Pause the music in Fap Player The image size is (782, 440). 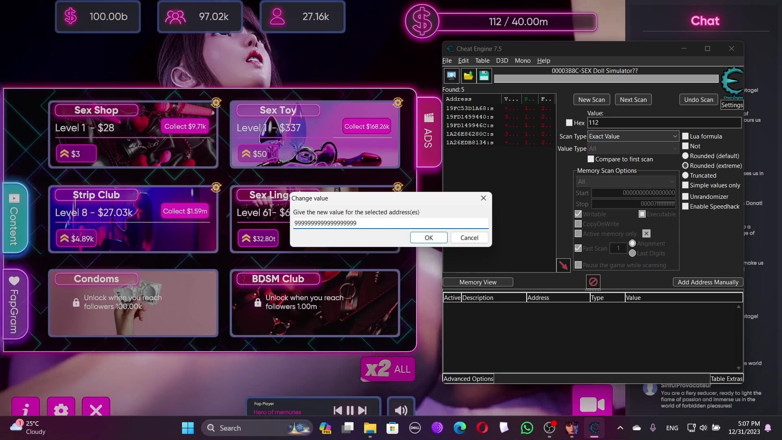350,410
